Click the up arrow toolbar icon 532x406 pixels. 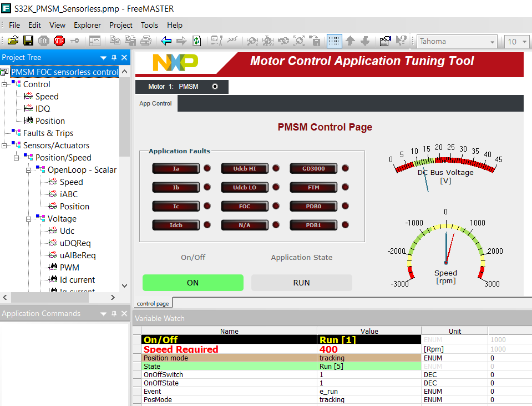click(350, 41)
